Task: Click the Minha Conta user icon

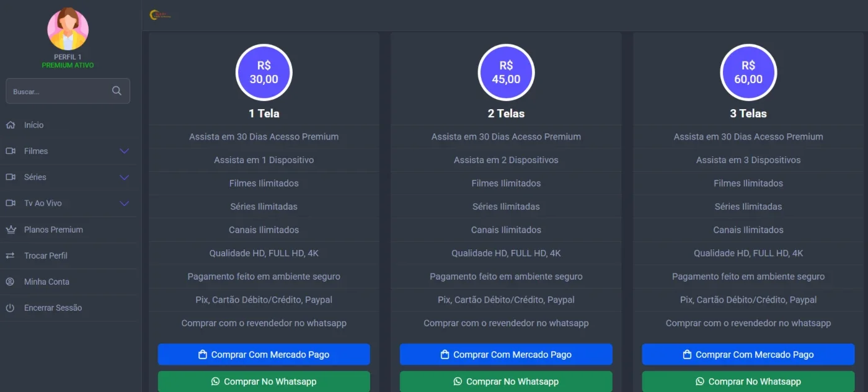Action: (11, 282)
